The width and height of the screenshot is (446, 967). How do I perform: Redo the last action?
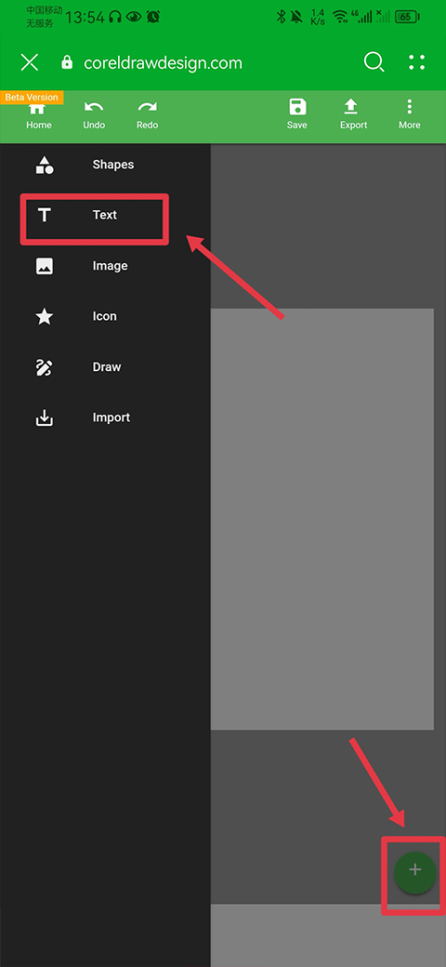pos(147,107)
